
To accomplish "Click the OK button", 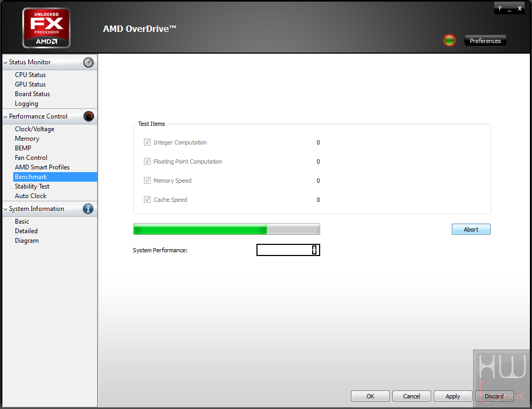I will click(x=370, y=396).
